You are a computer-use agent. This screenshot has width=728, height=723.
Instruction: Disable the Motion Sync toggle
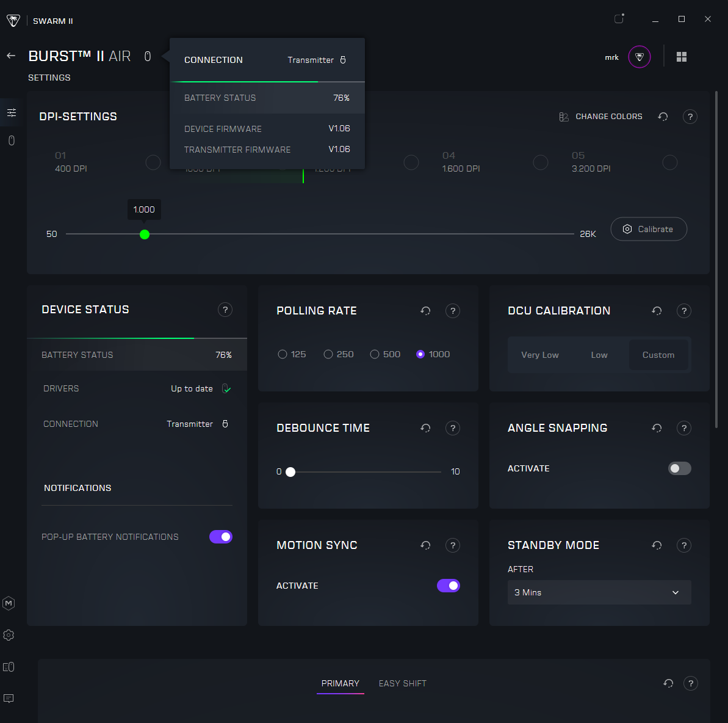pos(448,586)
